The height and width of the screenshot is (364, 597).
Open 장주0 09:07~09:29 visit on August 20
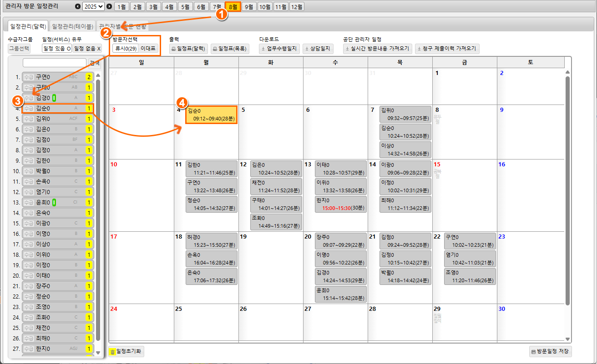pos(340,241)
